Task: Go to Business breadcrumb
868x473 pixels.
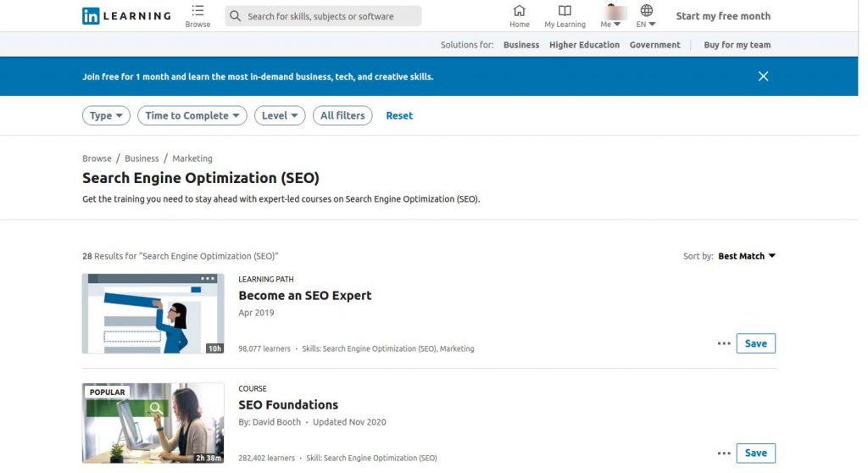Action: pyautogui.click(x=142, y=159)
